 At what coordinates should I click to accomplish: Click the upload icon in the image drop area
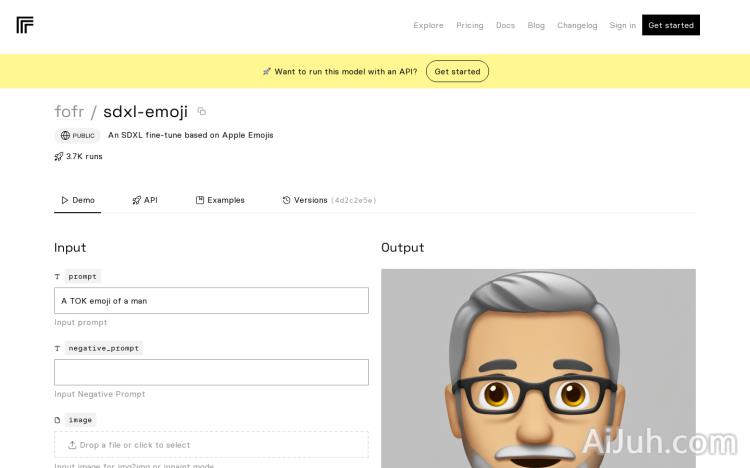coord(72,445)
